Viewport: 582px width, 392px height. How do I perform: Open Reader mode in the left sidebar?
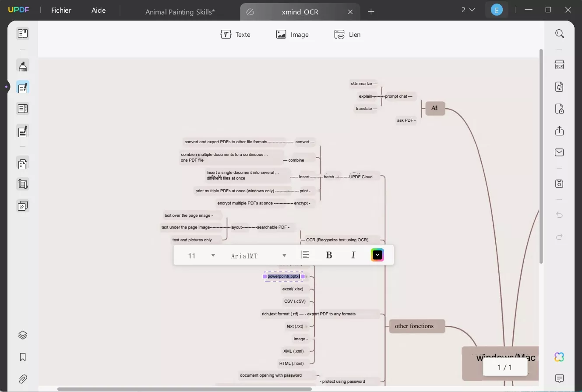(x=22, y=33)
